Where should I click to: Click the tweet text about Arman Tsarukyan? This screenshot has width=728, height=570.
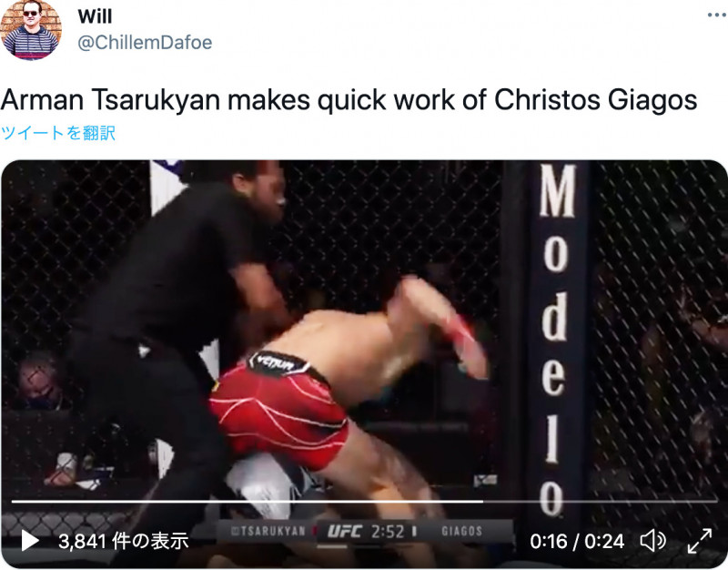coord(349,99)
